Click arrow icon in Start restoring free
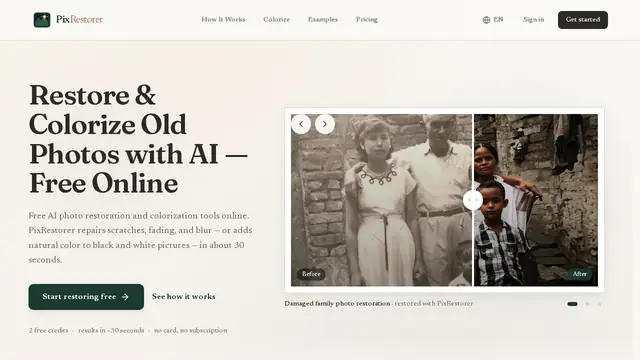Viewport: 640px width, 360px height. point(125,297)
